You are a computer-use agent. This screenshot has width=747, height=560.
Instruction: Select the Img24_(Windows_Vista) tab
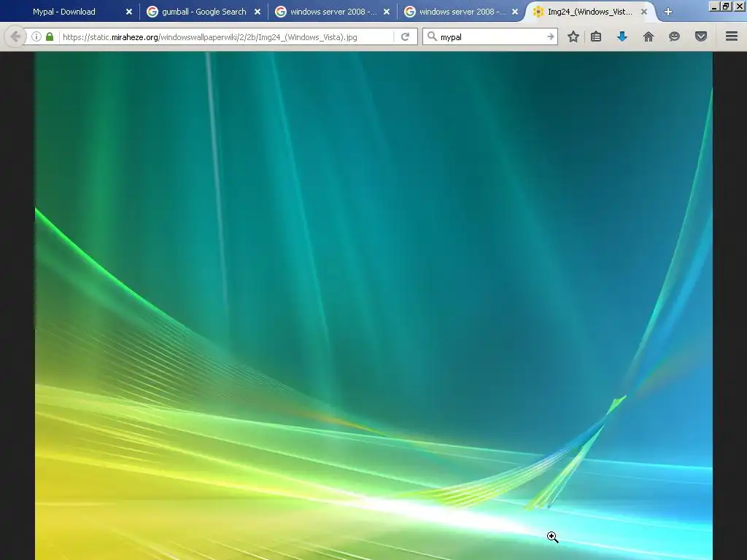click(x=589, y=12)
